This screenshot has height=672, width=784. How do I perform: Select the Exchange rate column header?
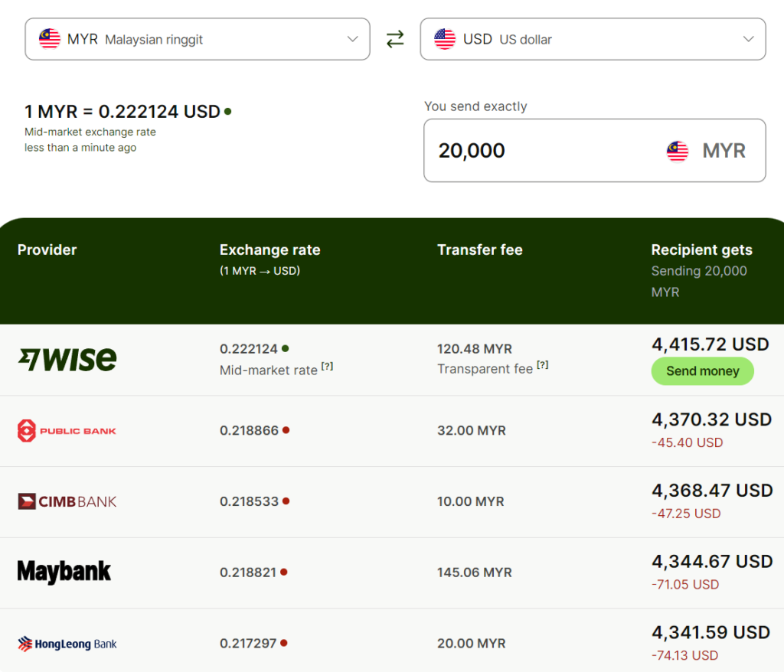pyautogui.click(x=269, y=250)
